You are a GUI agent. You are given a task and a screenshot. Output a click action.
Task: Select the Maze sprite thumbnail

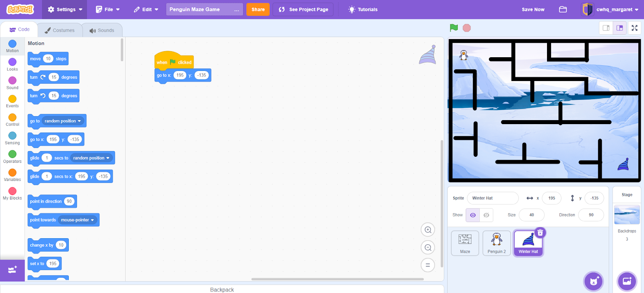coord(465,243)
